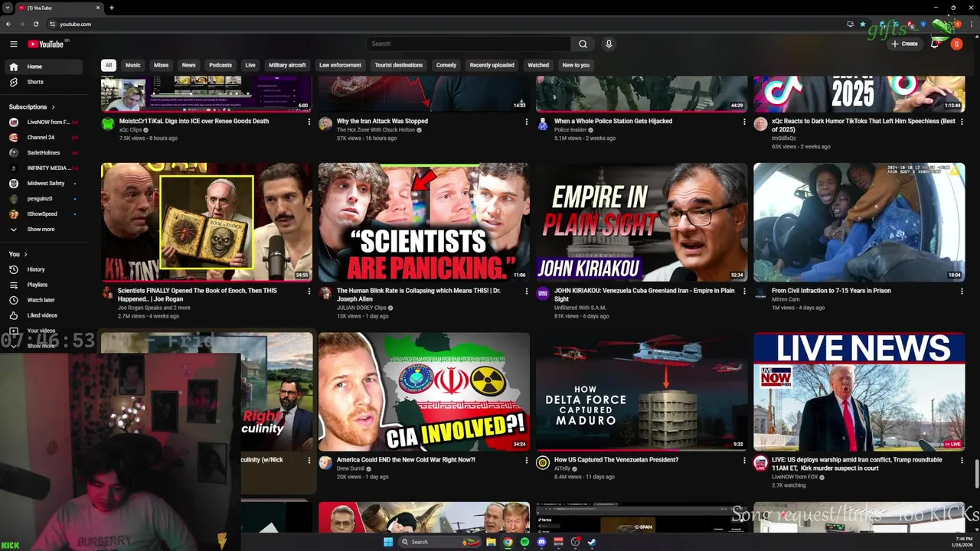Image resolution: width=980 pixels, height=551 pixels.
Task: Select the Recently uploaded chip
Action: [492, 65]
